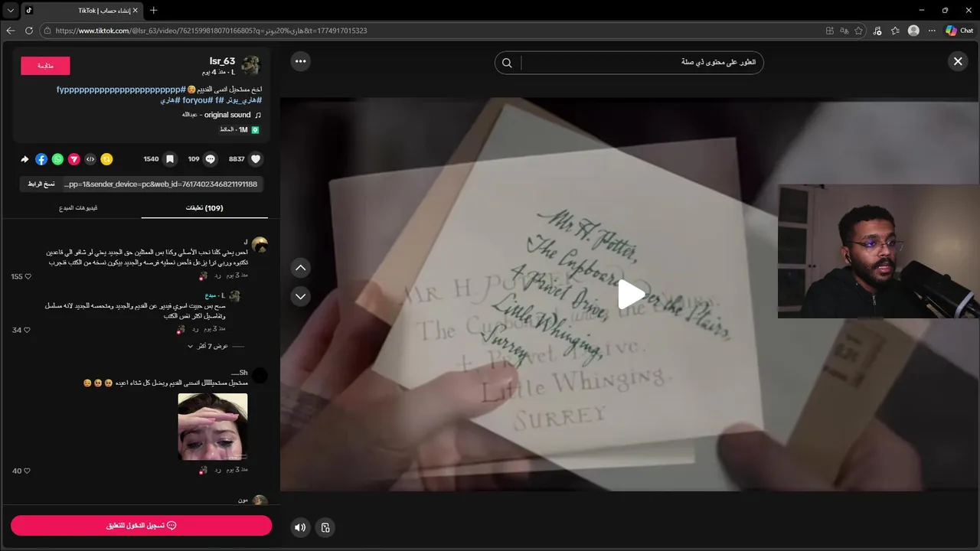Screen dimensions: 980x551
Task: Open the avatar of the L creator reply
Action: [x=234, y=295]
